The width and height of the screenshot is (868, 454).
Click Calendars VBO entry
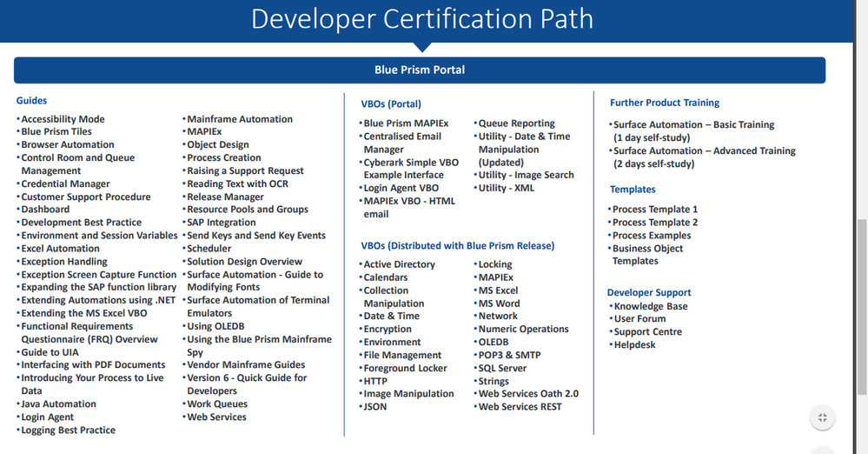[385, 277]
